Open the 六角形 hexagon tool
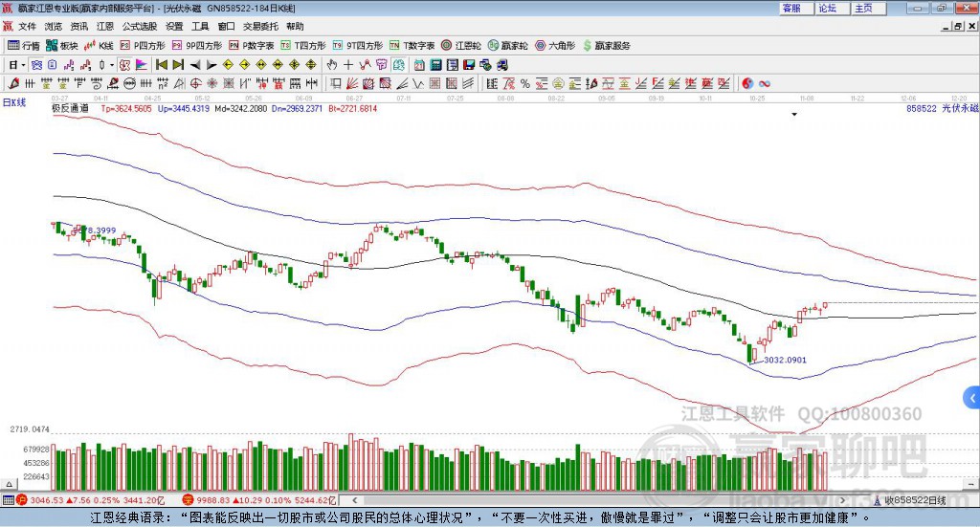The width and height of the screenshot is (980, 527). point(554,45)
